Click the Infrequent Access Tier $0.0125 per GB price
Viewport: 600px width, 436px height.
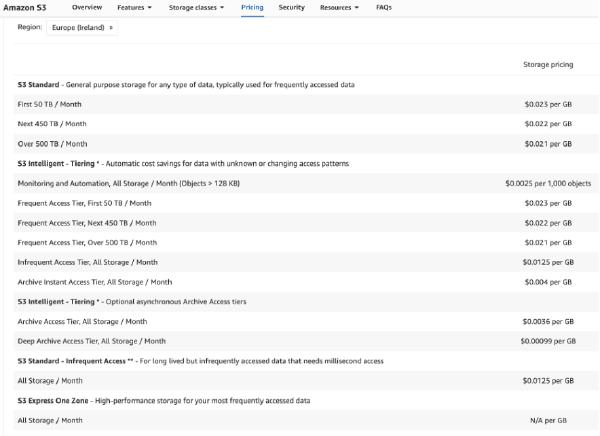pos(548,262)
